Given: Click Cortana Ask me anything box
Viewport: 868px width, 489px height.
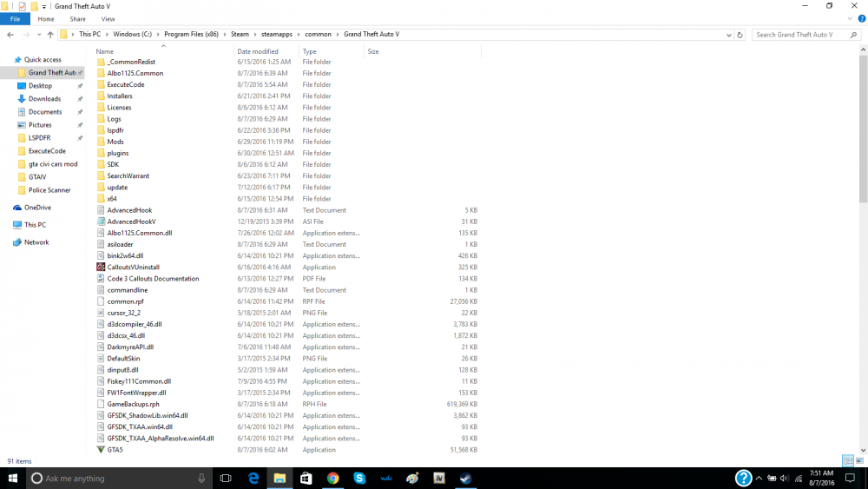Looking at the screenshot, I should (x=119, y=478).
